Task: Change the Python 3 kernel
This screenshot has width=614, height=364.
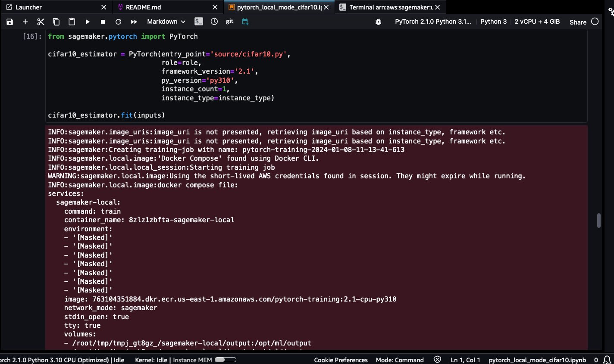Action: coord(493,22)
